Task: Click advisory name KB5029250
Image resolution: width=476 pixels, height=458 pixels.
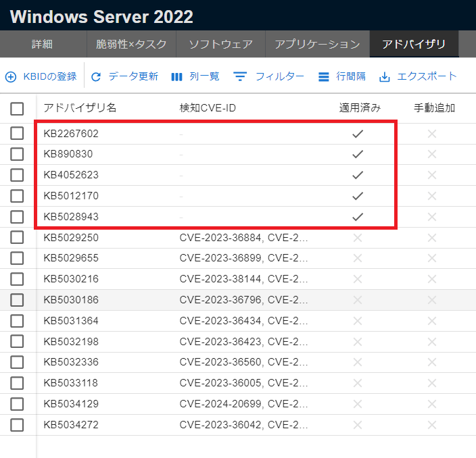Action: (x=71, y=238)
